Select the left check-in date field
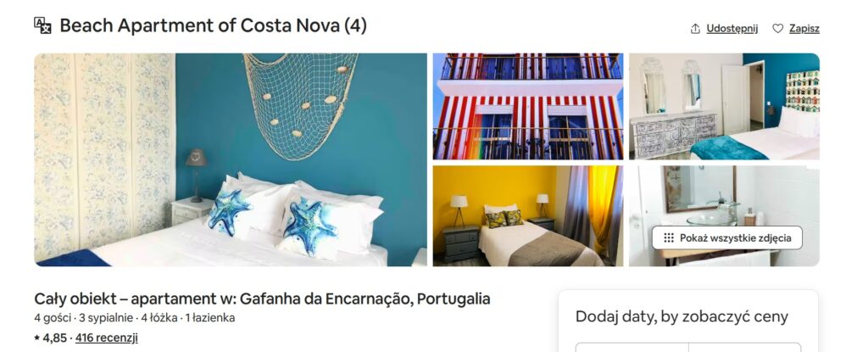The height and width of the screenshot is (352, 868). pyautogui.click(x=632, y=347)
